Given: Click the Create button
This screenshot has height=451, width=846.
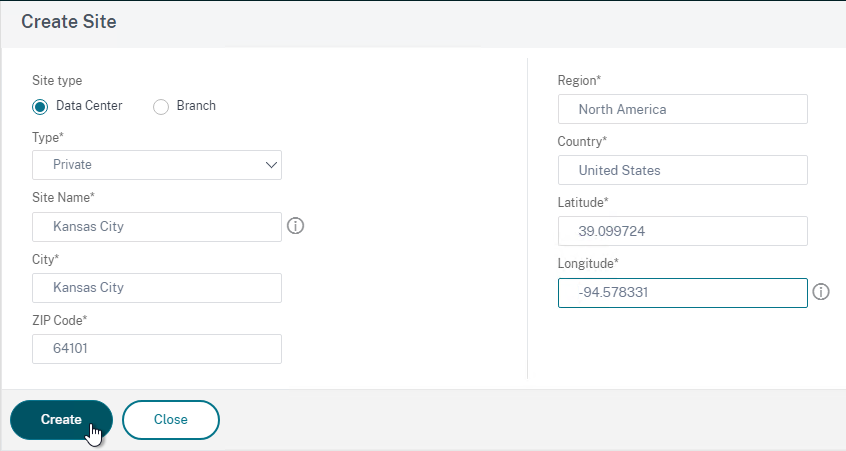Looking at the screenshot, I should pyautogui.click(x=62, y=420).
